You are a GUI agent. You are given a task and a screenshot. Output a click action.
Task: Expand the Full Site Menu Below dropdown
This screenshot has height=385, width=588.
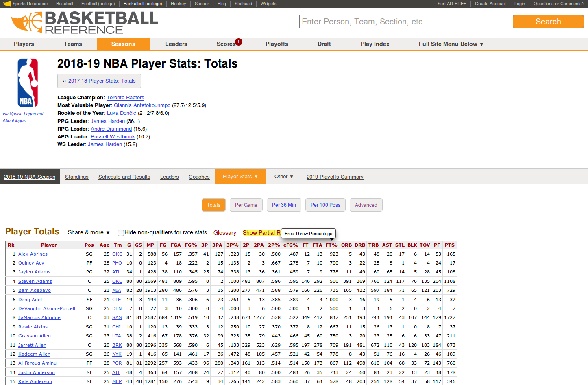pyautogui.click(x=451, y=44)
